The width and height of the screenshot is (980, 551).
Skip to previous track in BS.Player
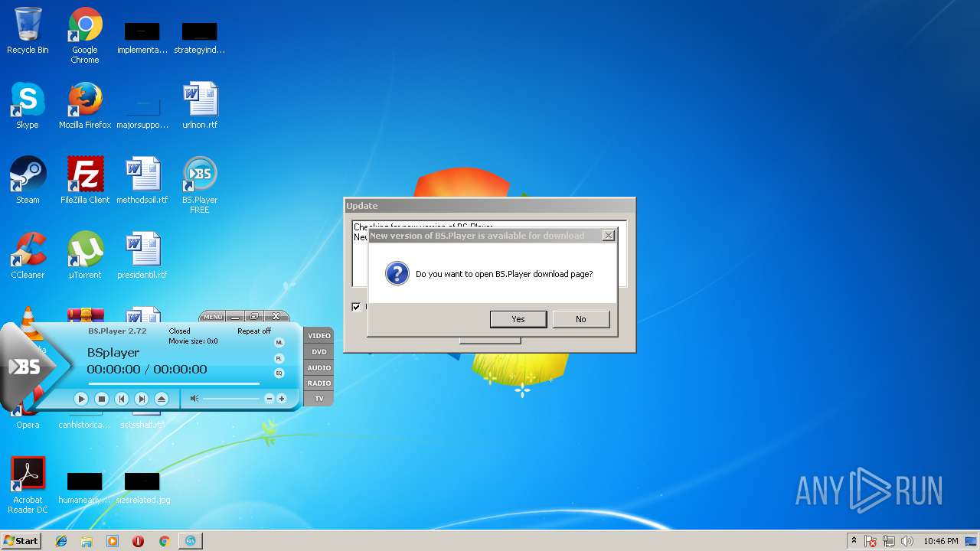point(121,399)
